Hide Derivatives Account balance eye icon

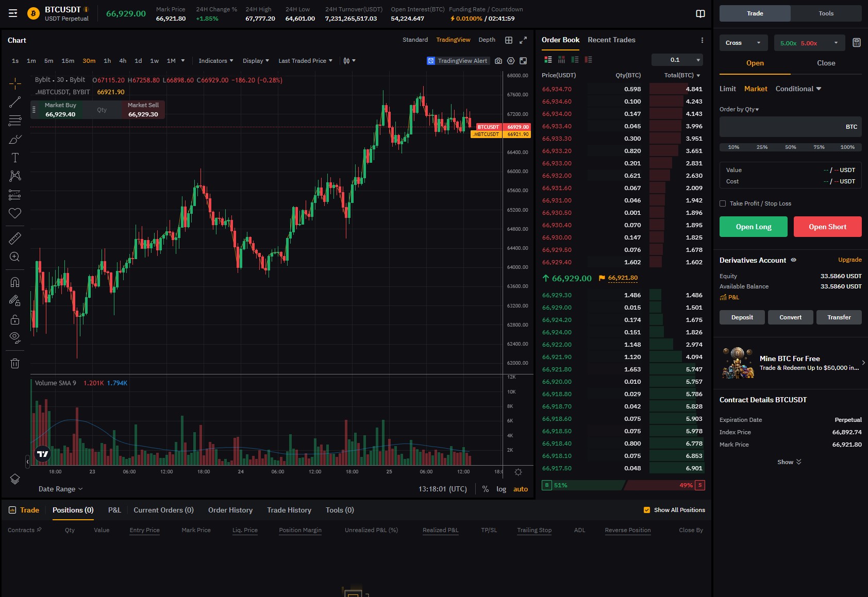(794, 260)
